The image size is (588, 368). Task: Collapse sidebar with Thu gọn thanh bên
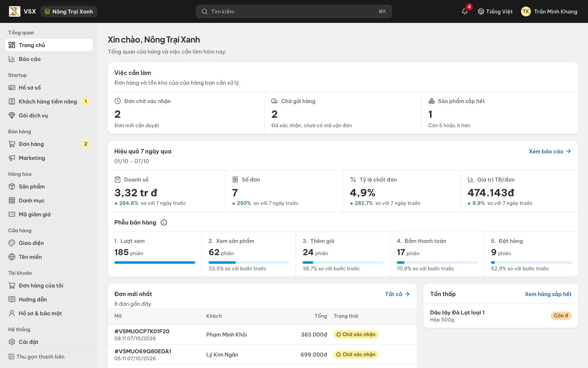37,357
